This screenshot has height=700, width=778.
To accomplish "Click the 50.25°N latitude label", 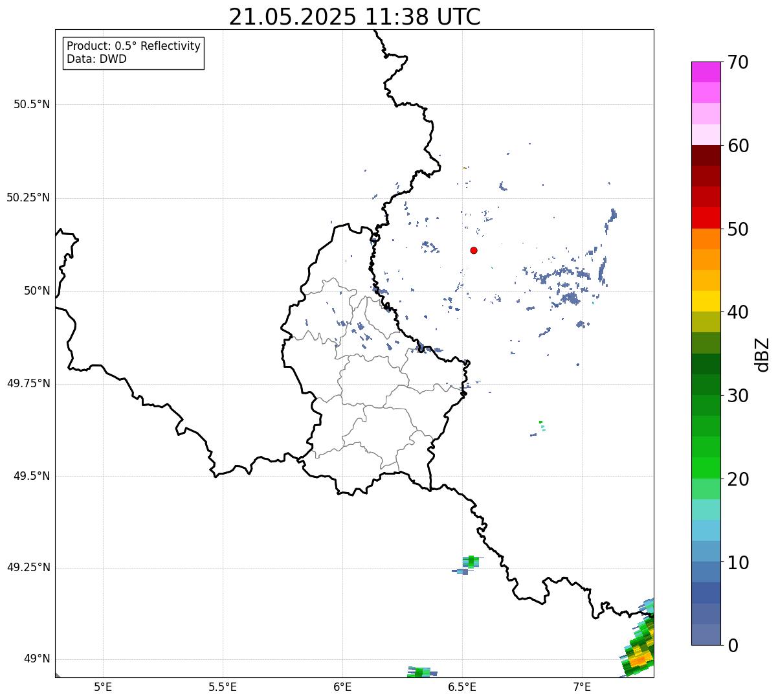I will pos(28,198).
